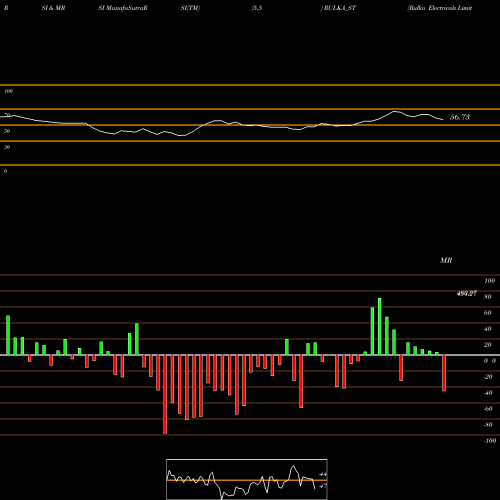Click the 40 label on MR right axis

(488, 329)
